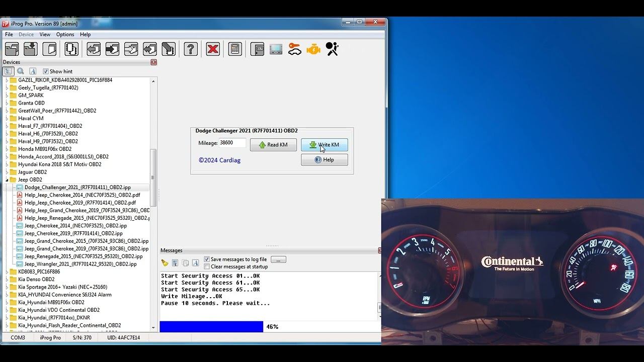Expand the Kia Denso OBD2 folder

(x=7, y=279)
